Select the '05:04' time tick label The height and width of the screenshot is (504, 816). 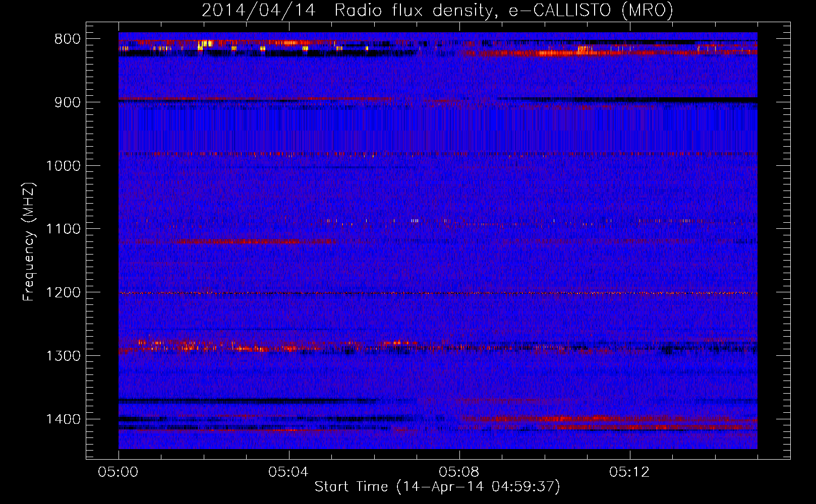(x=289, y=472)
